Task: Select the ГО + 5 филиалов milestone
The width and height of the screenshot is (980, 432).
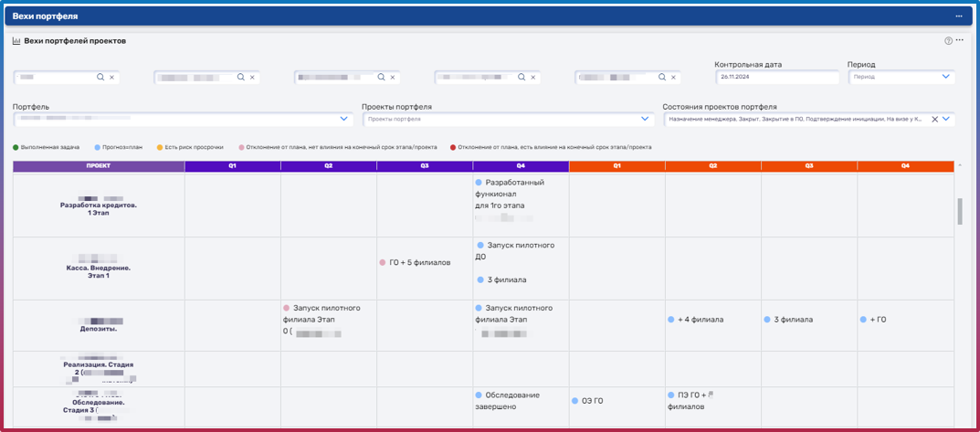Action: [x=419, y=262]
